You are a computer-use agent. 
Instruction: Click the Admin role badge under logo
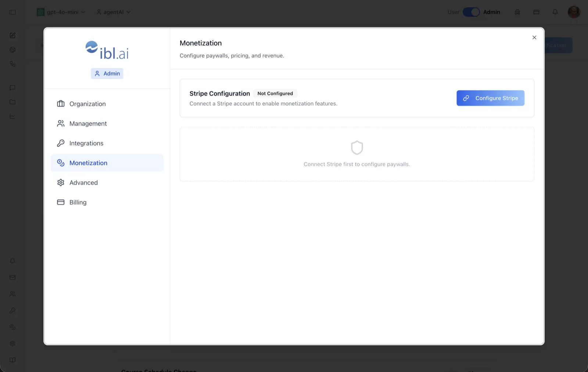click(x=107, y=74)
